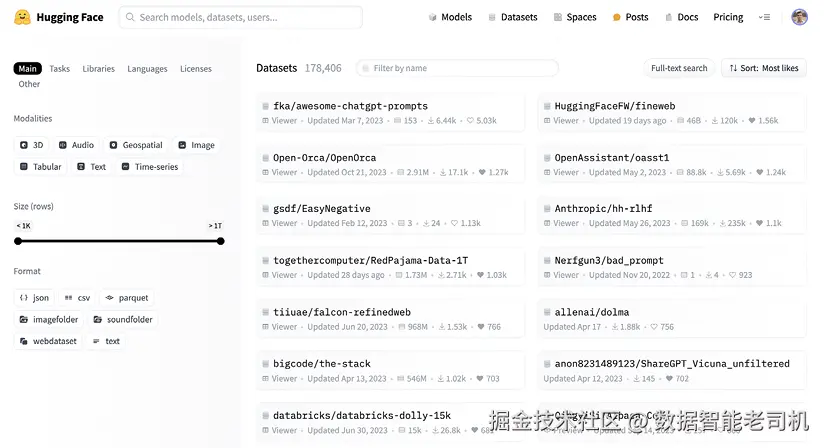Open the HuggingFaceFW/fineweb dataset
This screenshot has height=448, width=824.
(x=672, y=112)
